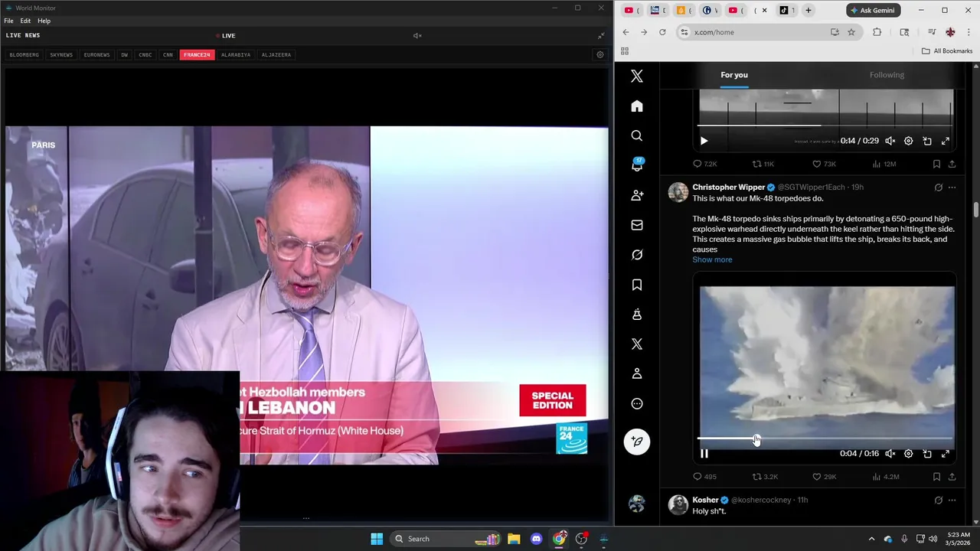Open Profile icon in the X sidebar
This screenshot has height=551, width=980.
pos(637,374)
